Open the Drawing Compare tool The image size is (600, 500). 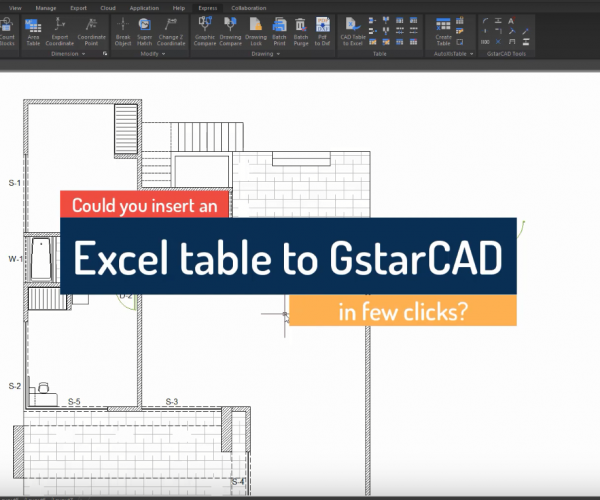click(x=230, y=32)
